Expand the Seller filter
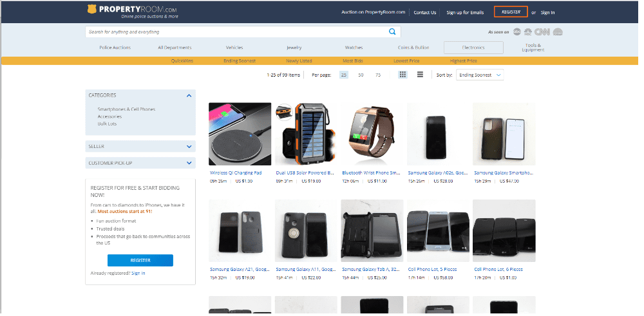 pos(189,147)
